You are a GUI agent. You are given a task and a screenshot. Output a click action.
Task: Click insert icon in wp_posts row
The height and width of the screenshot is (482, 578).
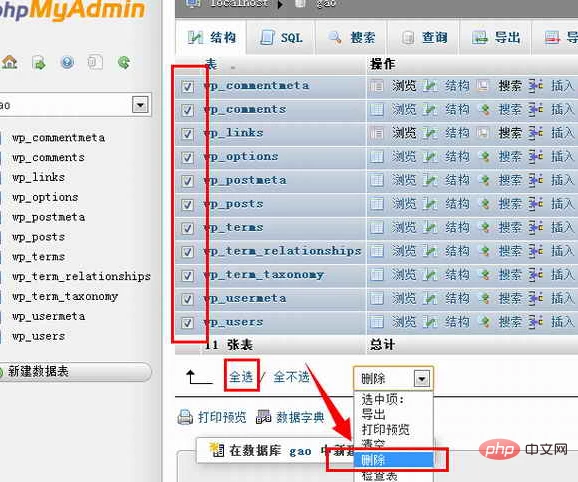point(536,204)
